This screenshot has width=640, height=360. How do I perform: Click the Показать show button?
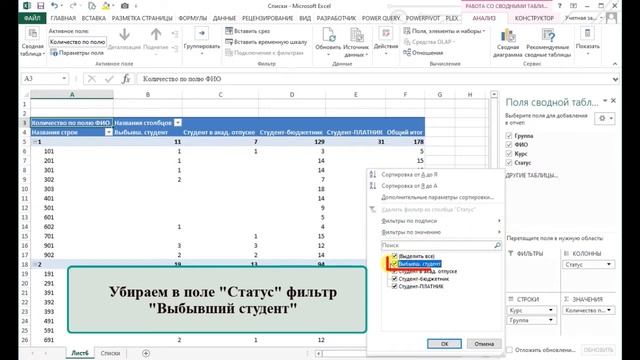pyautogui.click(x=587, y=41)
